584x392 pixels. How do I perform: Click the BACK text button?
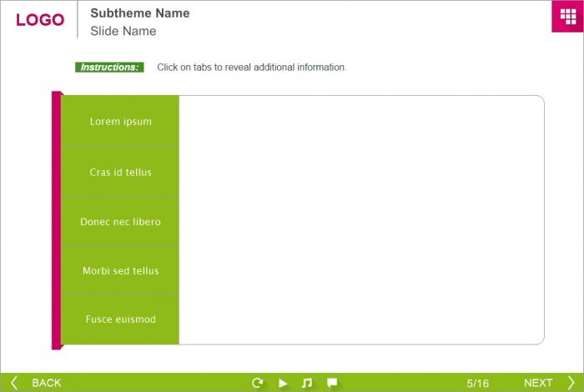pyautogui.click(x=47, y=383)
